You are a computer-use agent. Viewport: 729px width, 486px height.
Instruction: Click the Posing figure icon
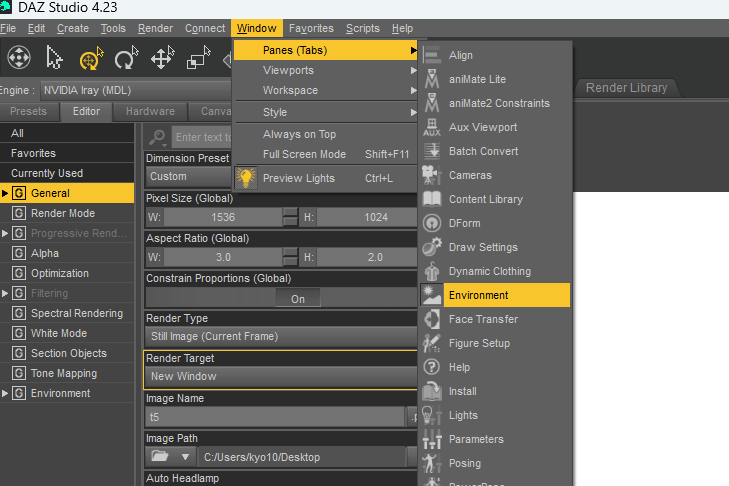[432, 463]
